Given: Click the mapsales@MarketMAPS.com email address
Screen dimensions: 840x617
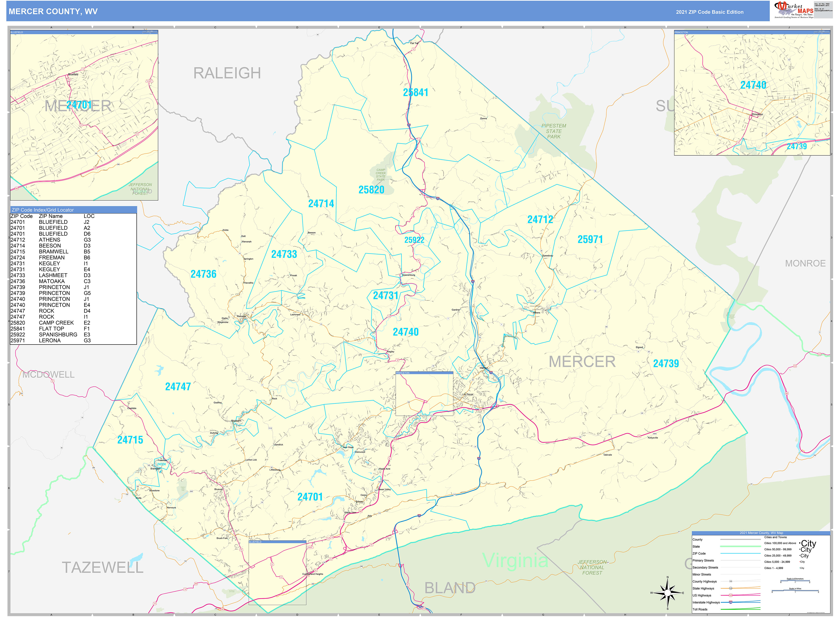Looking at the screenshot, I should point(824,10).
